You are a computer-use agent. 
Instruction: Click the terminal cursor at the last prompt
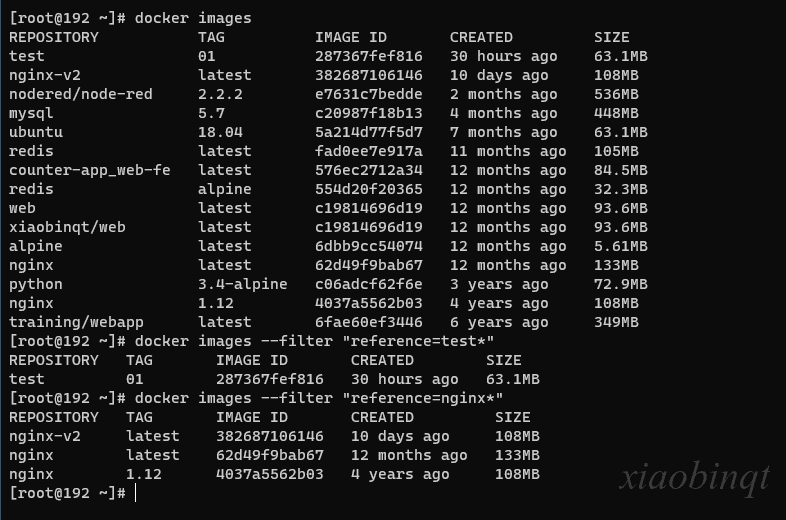click(135, 493)
